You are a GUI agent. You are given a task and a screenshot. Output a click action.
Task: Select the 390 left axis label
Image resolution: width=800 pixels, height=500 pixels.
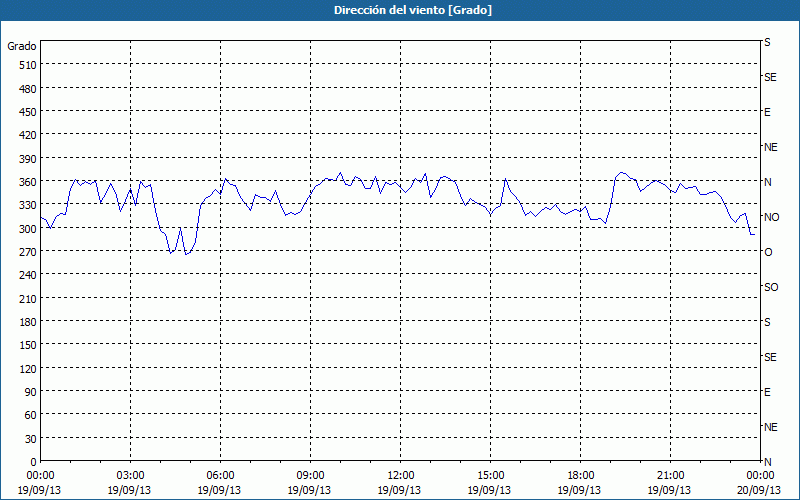tap(29, 159)
